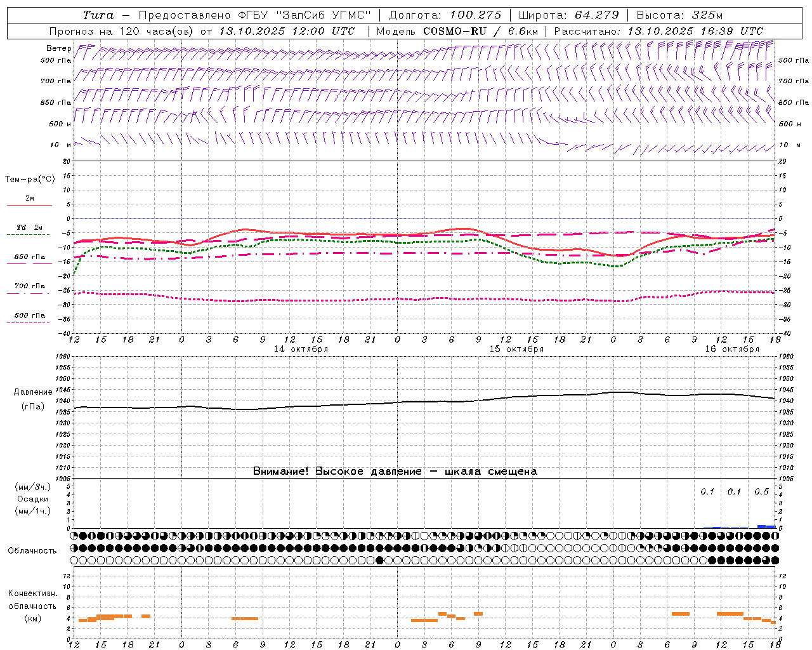
Task: Select the left 10 м wind level label
Action: coord(61,145)
